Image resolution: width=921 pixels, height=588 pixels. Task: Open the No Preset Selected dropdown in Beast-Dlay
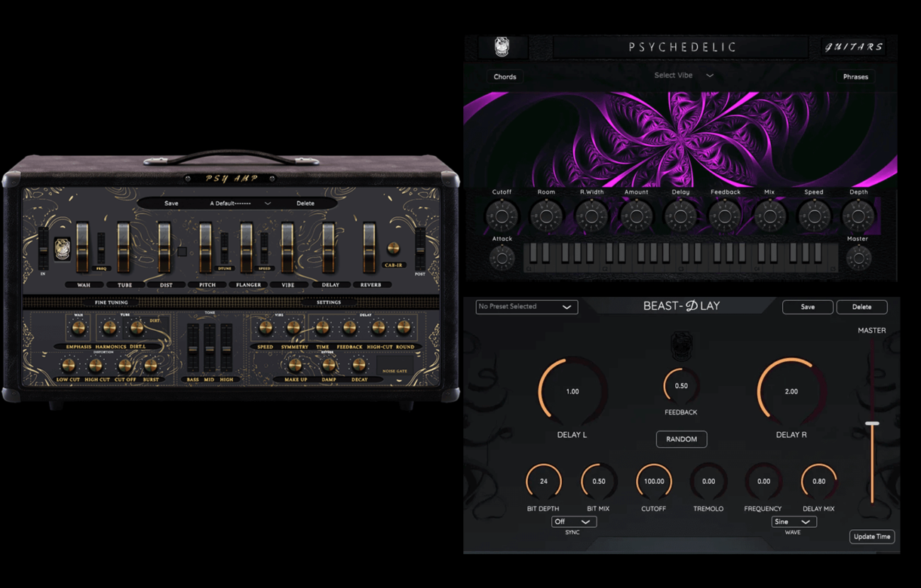point(526,307)
